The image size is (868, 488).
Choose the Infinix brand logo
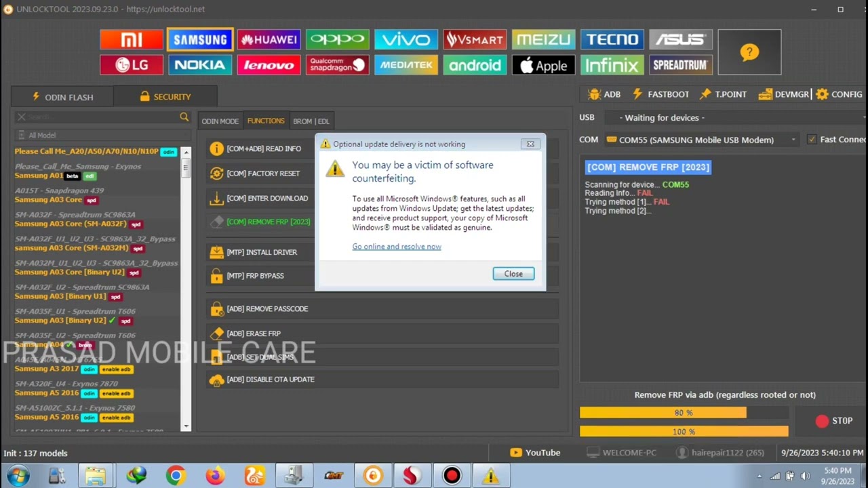click(612, 65)
